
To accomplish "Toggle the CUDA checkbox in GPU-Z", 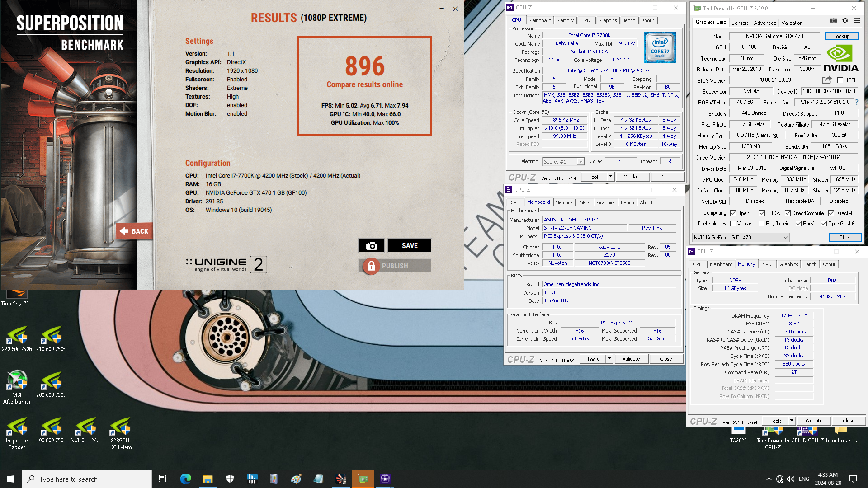I will coord(762,213).
